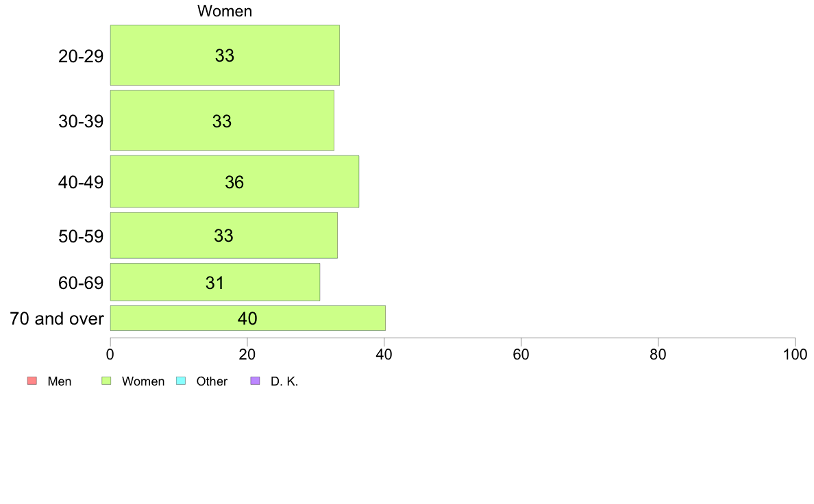Click the cyan Other legend swatch
The width and height of the screenshot is (814, 504).
tap(181, 381)
